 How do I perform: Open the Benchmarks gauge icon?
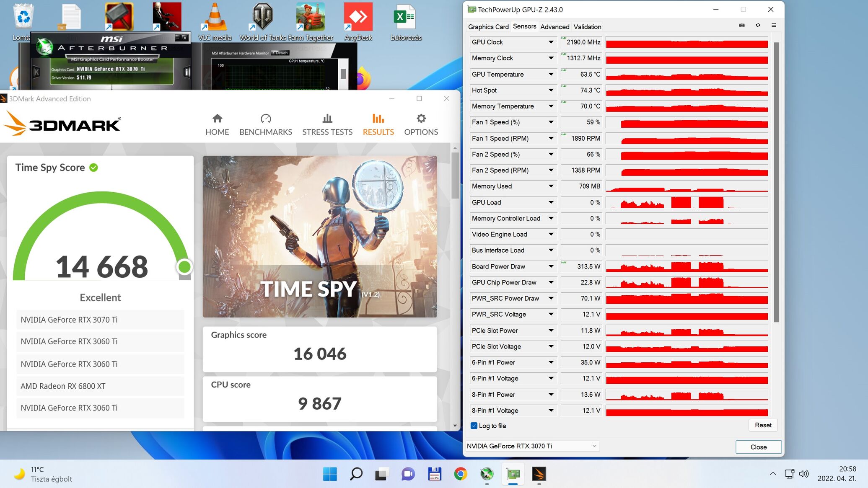(266, 119)
